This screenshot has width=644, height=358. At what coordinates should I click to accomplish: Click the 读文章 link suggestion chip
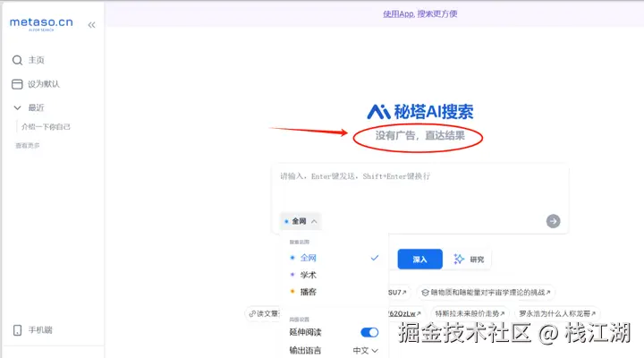point(264,313)
